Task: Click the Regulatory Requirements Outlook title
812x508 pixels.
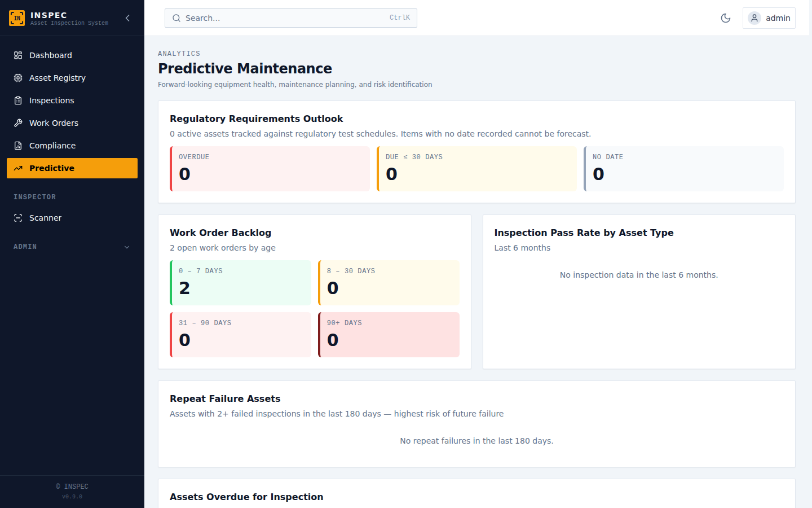Action: click(x=257, y=119)
